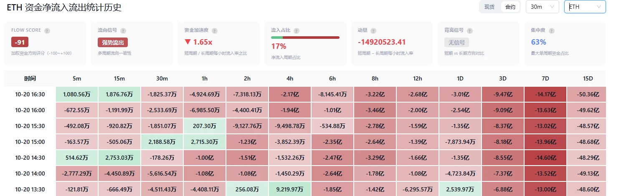Click the -534.88万 cell
644x196 pixels.
pos(332,126)
